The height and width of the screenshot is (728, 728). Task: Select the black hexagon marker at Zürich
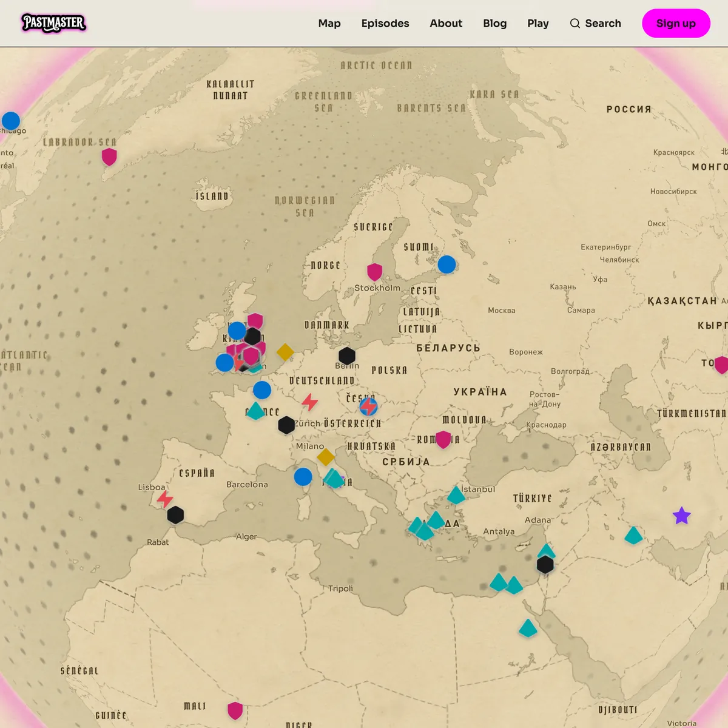coord(286,425)
